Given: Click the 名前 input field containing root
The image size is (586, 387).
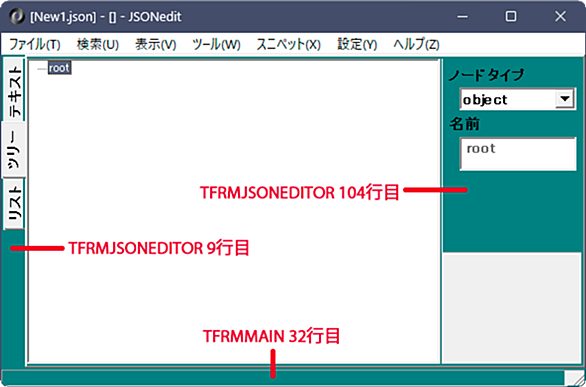Looking at the screenshot, I should (x=518, y=154).
